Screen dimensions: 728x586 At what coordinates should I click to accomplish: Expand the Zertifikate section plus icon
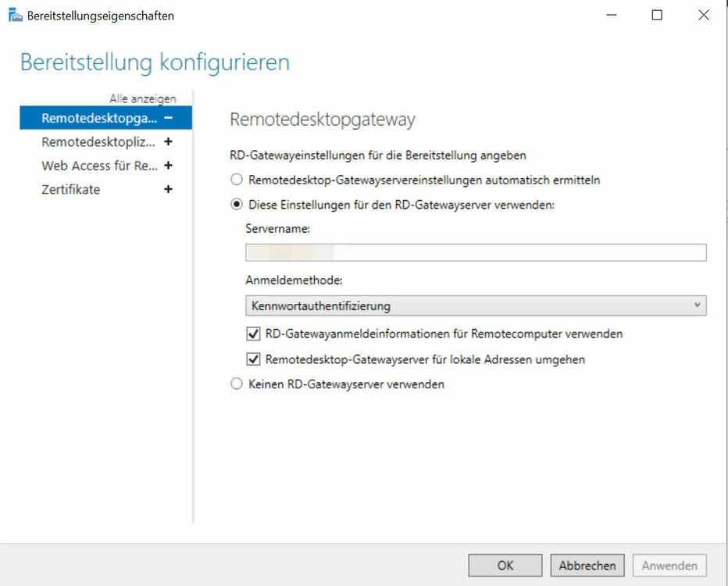168,190
